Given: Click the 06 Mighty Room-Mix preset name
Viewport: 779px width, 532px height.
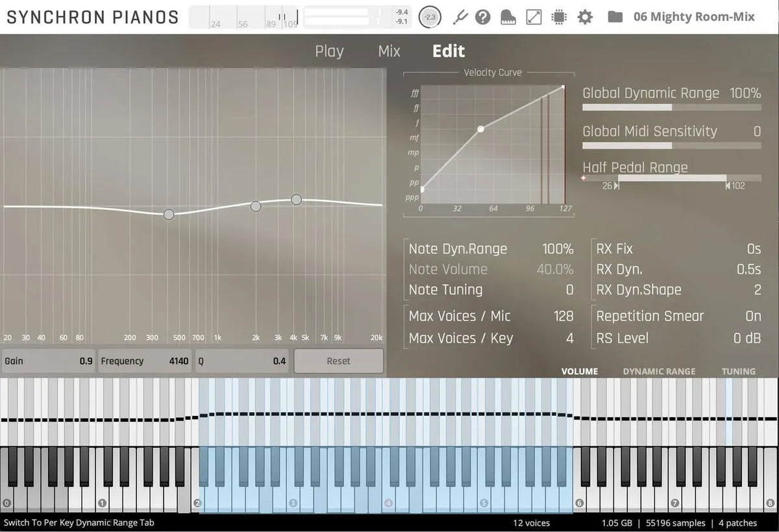Looking at the screenshot, I should [x=693, y=17].
